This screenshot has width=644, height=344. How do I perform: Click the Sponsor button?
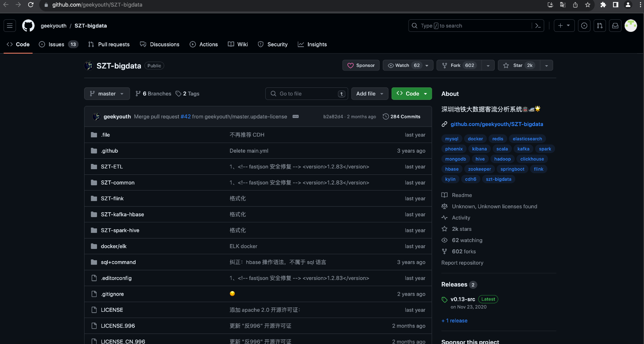361,65
